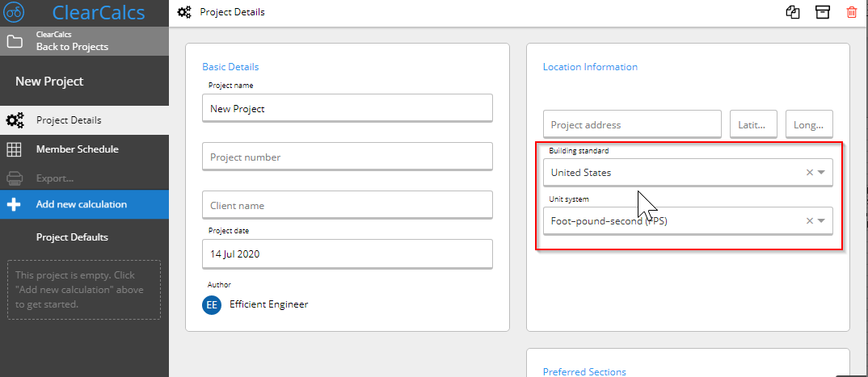Open Project Details in the sidebar
This screenshot has height=377, width=868.
(84, 120)
